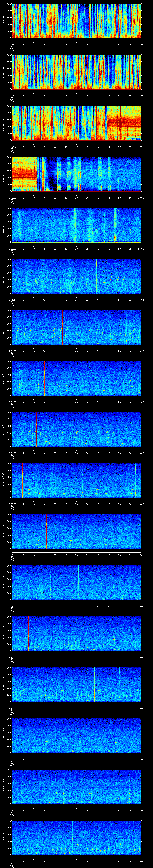
Task: Select the spectrogram panel starting at 9:17:00
Action: coord(77,72)
